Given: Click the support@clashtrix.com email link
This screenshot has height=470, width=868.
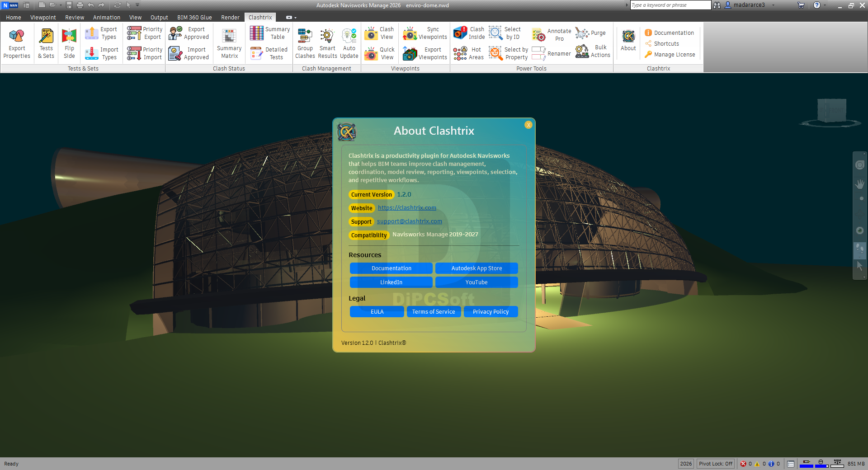Looking at the screenshot, I should [410, 221].
